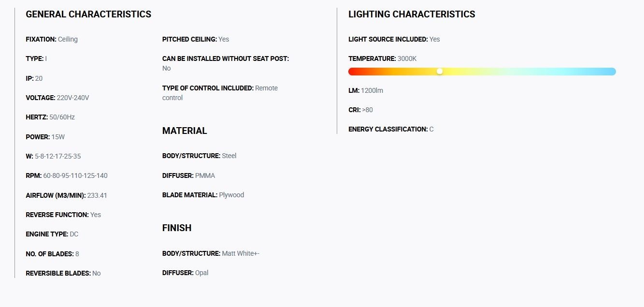
Task: Click the Power 15W specification
Action: point(45,137)
